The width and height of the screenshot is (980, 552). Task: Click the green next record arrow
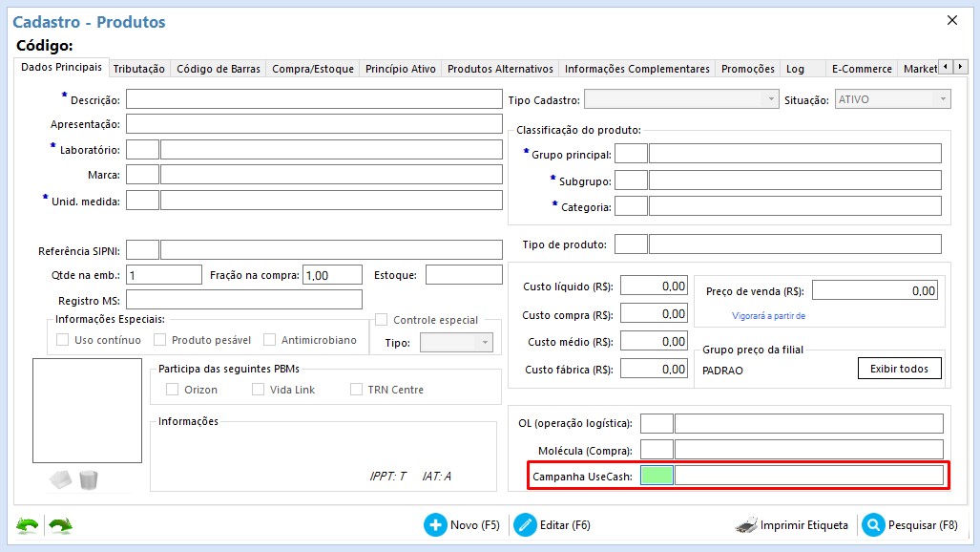(60, 525)
